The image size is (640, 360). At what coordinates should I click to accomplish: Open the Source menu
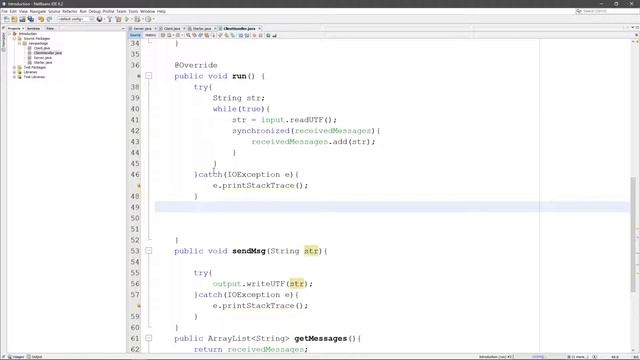tap(54, 11)
